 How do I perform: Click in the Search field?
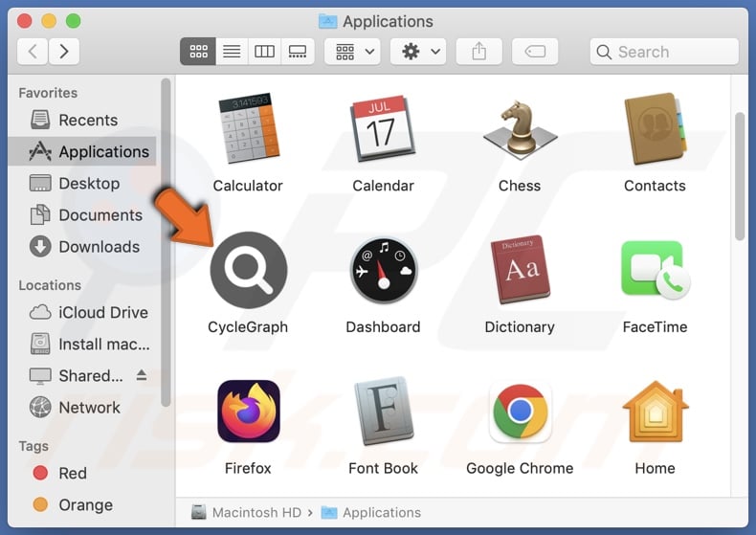click(x=664, y=52)
